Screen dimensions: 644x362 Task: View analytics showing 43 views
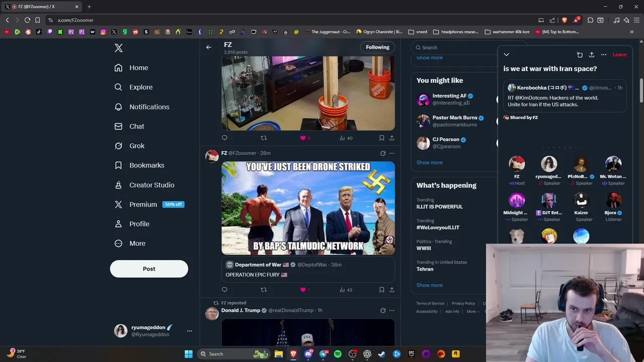coord(346,290)
